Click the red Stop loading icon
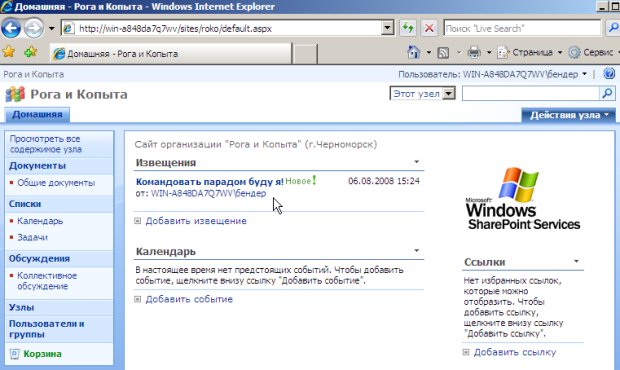This screenshot has width=620, height=370. [429, 28]
